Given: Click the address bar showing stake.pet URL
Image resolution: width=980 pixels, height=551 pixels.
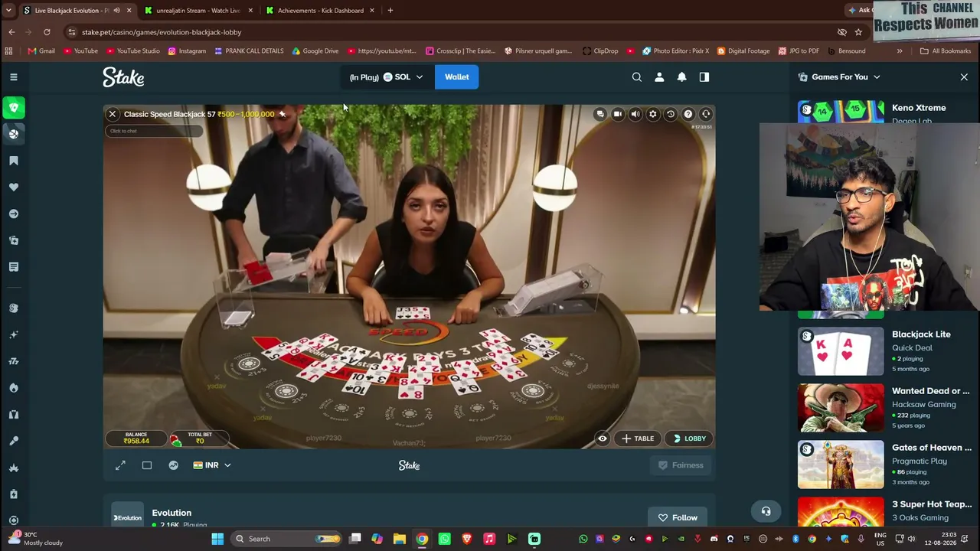Looking at the screenshot, I should pos(452,32).
